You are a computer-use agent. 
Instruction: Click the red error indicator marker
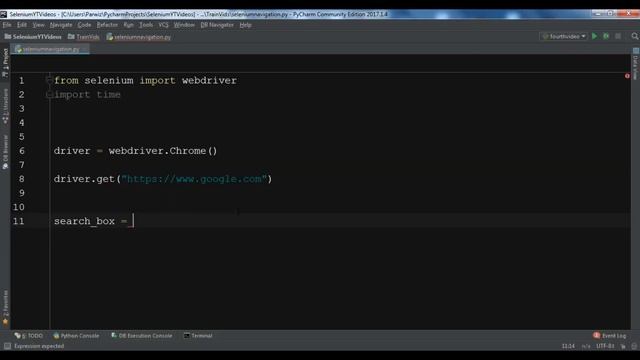click(x=627, y=76)
